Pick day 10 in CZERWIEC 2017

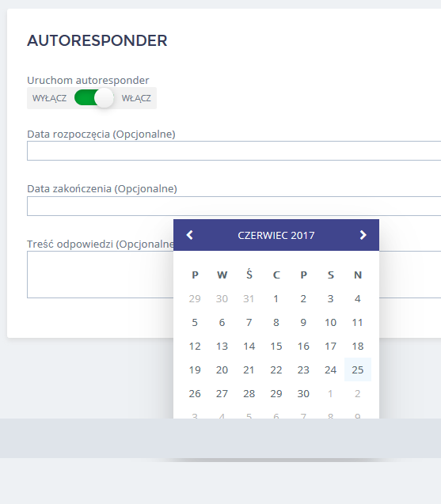pos(330,322)
